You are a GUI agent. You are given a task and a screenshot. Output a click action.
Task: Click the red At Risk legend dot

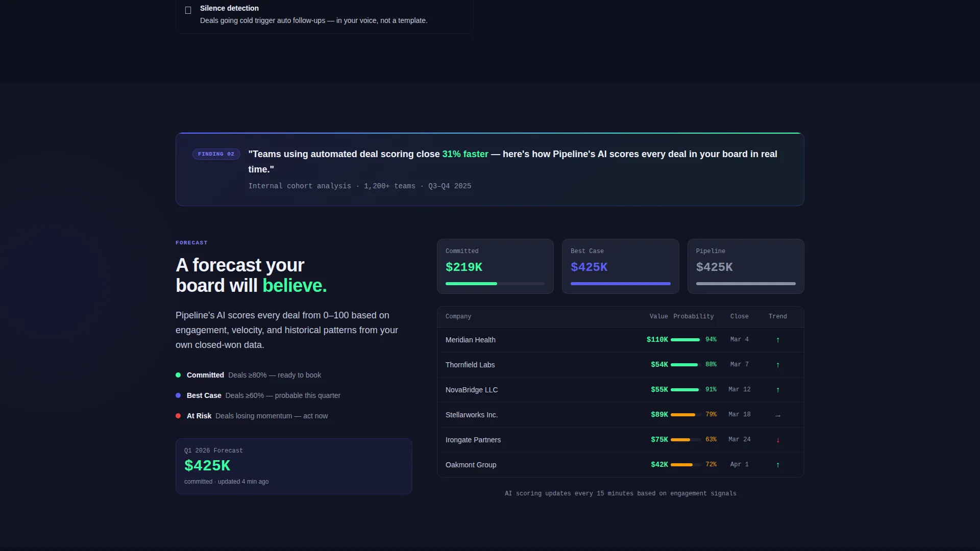coord(178,416)
